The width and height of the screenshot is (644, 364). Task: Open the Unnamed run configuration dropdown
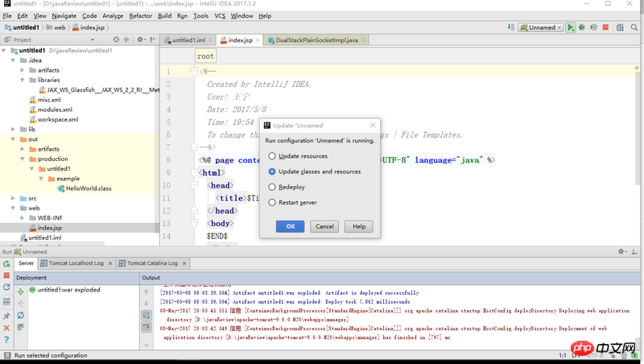[x=541, y=27]
